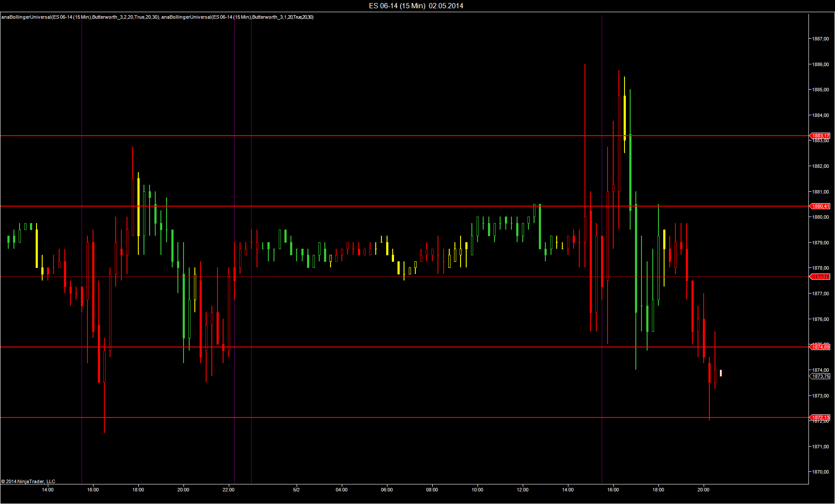835x504 pixels.
Task: Click the 10:00 time axis label
Action: pyautogui.click(x=477, y=490)
